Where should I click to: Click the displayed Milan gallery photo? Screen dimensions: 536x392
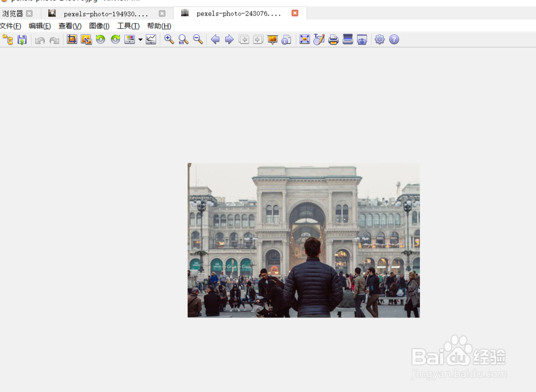303,240
